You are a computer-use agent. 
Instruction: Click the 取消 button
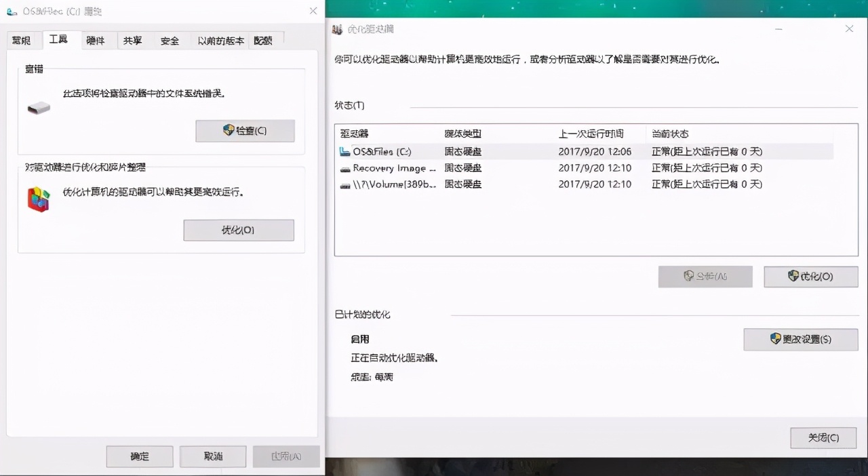click(x=212, y=456)
